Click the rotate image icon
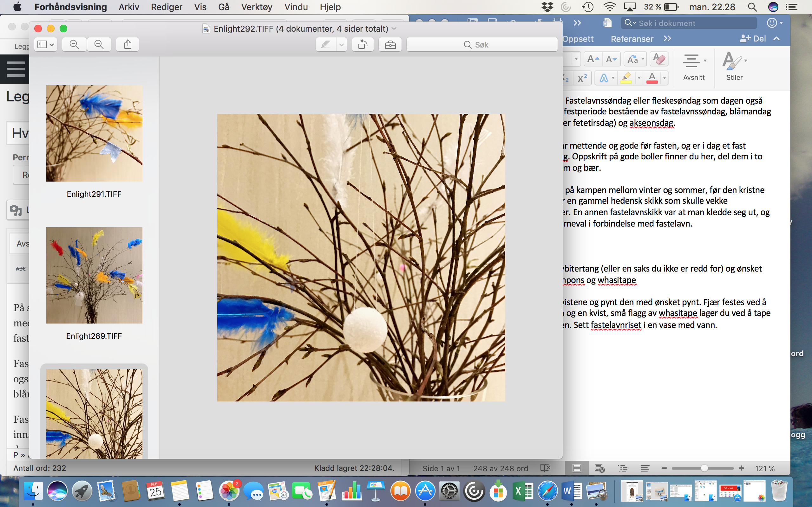812x507 pixels. (x=363, y=44)
